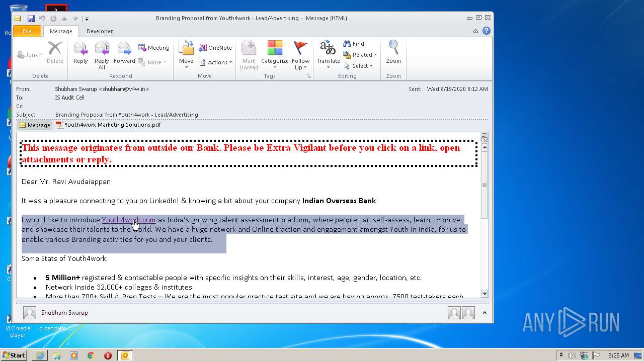Show hidden icons in the system tray
Image resolution: width=644 pixels, height=362 pixels.
[x=561, y=355]
